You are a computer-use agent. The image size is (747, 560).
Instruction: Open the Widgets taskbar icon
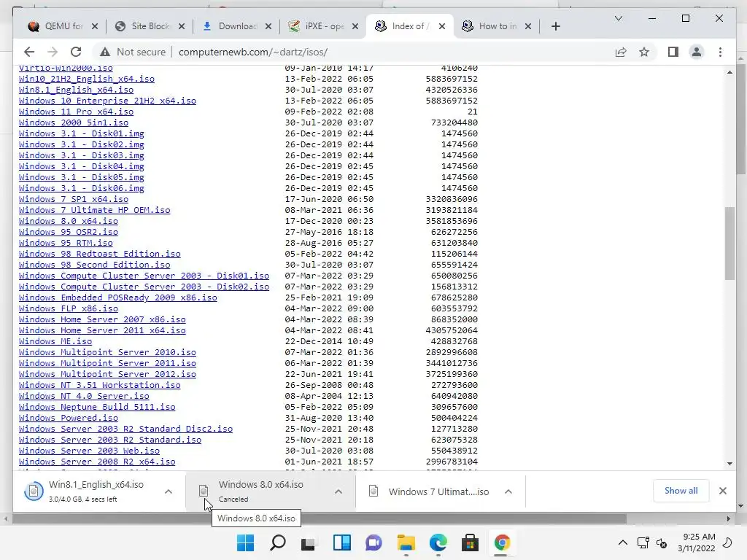click(x=342, y=542)
